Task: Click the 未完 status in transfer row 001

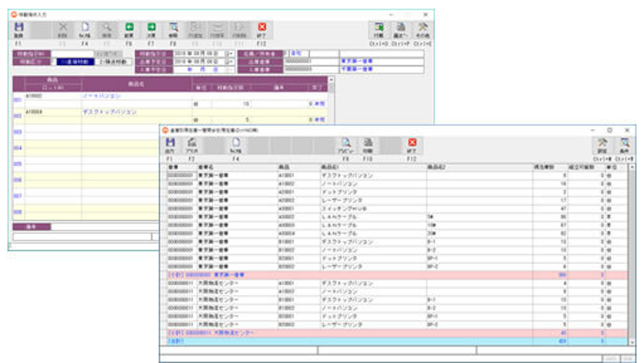Action: 319,104
